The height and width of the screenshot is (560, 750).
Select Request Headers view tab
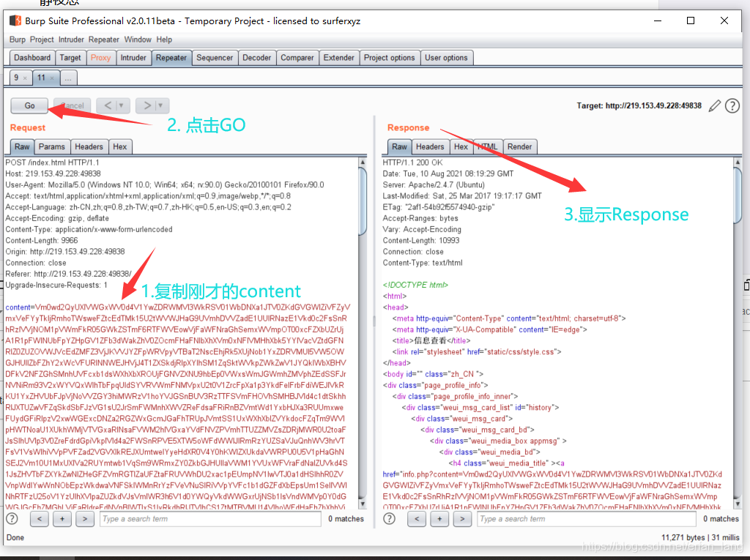pyautogui.click(x=89, y=147)
